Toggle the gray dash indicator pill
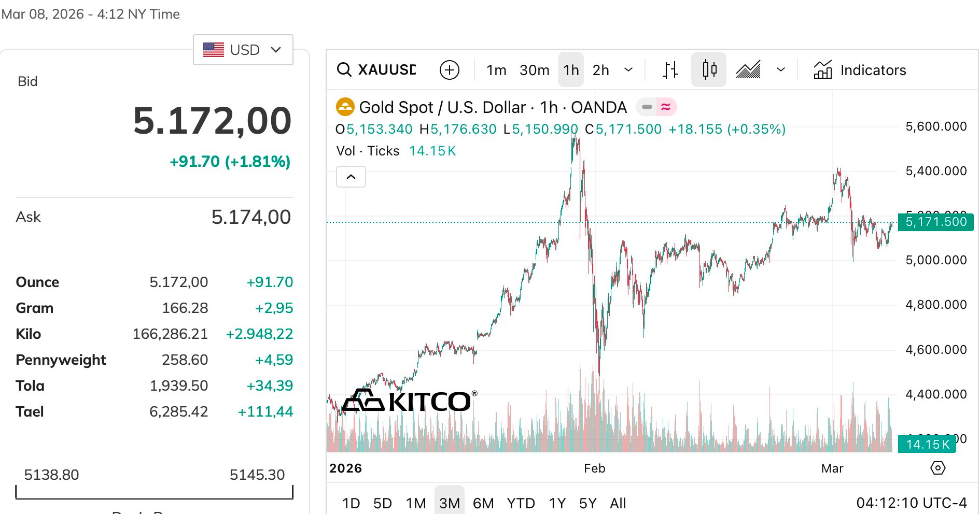Image resolution: width=980 pixels, height=514 pixels. (x=647, y=107)
